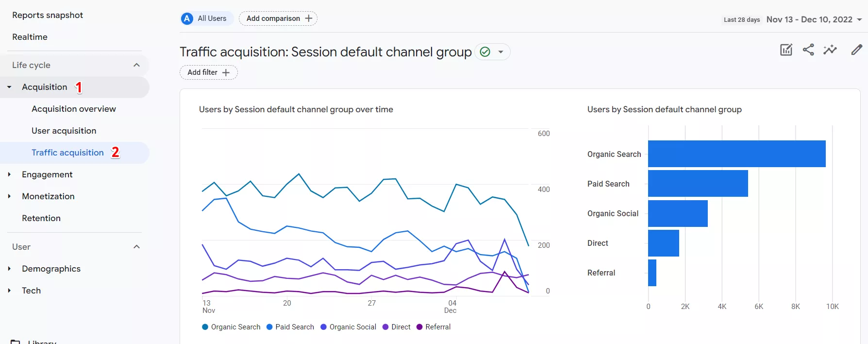
Task: Toggle the Paid Search legend series
Action: point(290,327)
